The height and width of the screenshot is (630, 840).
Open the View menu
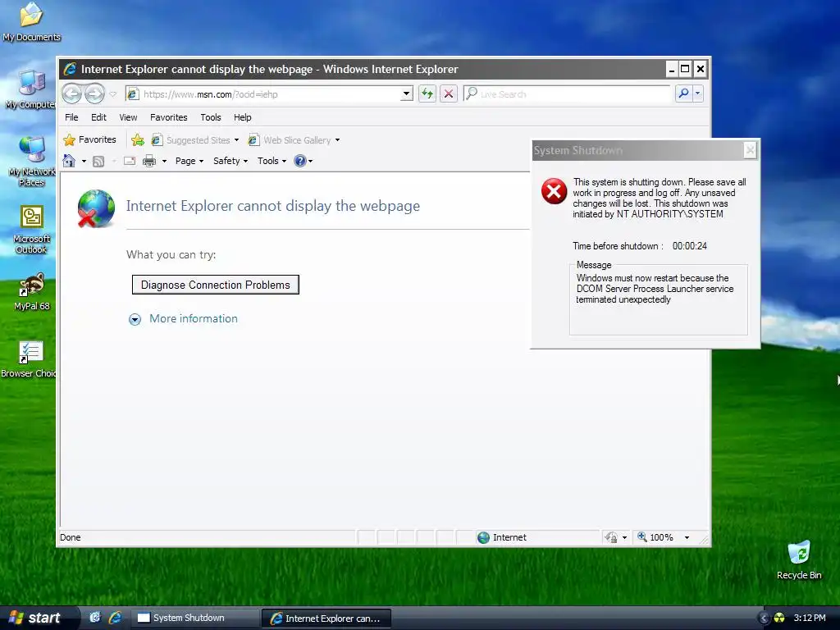point(128,117)
